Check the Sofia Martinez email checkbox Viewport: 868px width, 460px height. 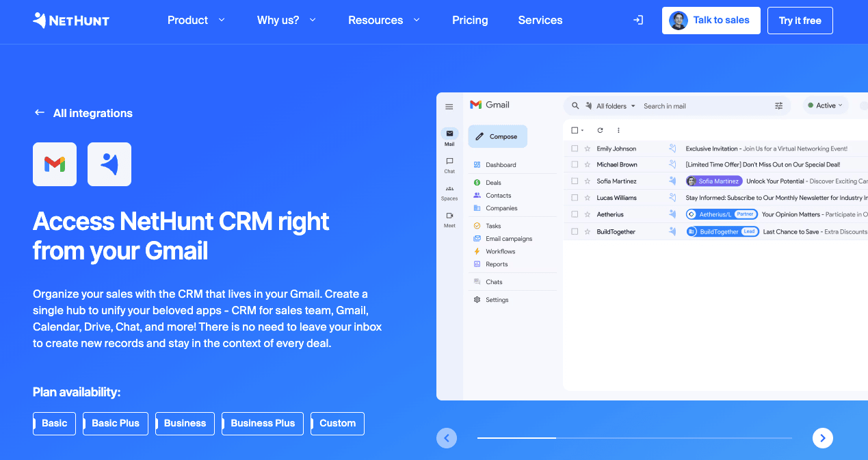575,181
